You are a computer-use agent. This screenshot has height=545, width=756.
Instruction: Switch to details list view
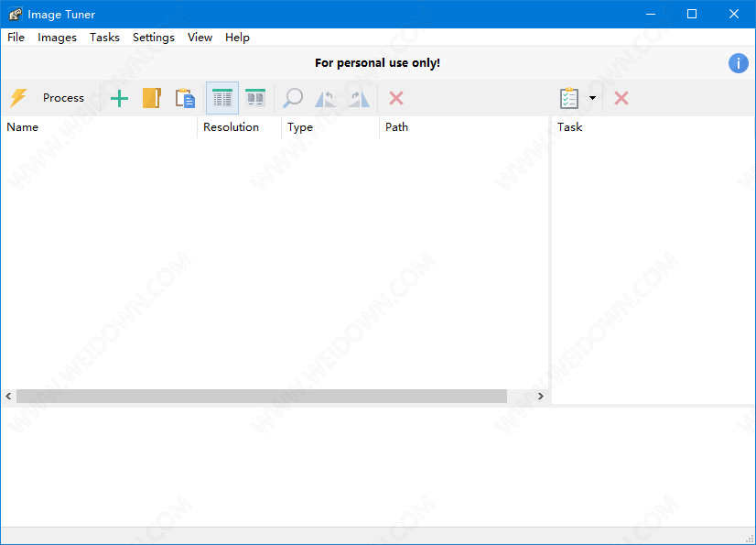tap(222, 98)
